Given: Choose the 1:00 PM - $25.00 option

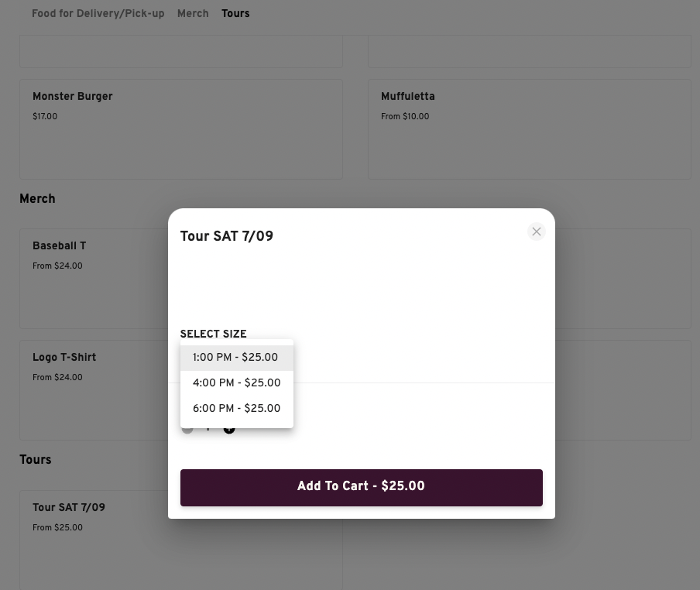Looking at the screenshot, I should pyautogui.click(x=237, y=358).
